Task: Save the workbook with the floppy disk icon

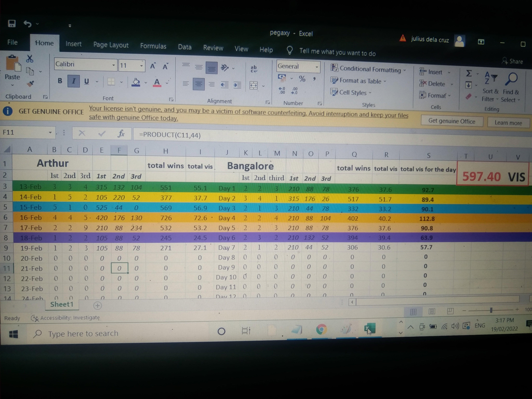Action: [x=12, y=24]
